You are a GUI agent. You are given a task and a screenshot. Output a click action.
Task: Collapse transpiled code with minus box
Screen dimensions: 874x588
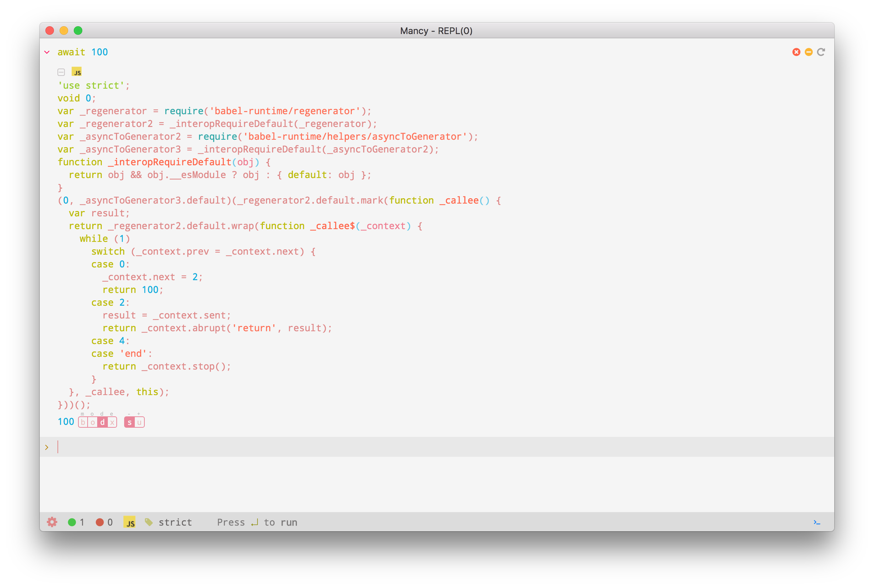pos(61,72)
